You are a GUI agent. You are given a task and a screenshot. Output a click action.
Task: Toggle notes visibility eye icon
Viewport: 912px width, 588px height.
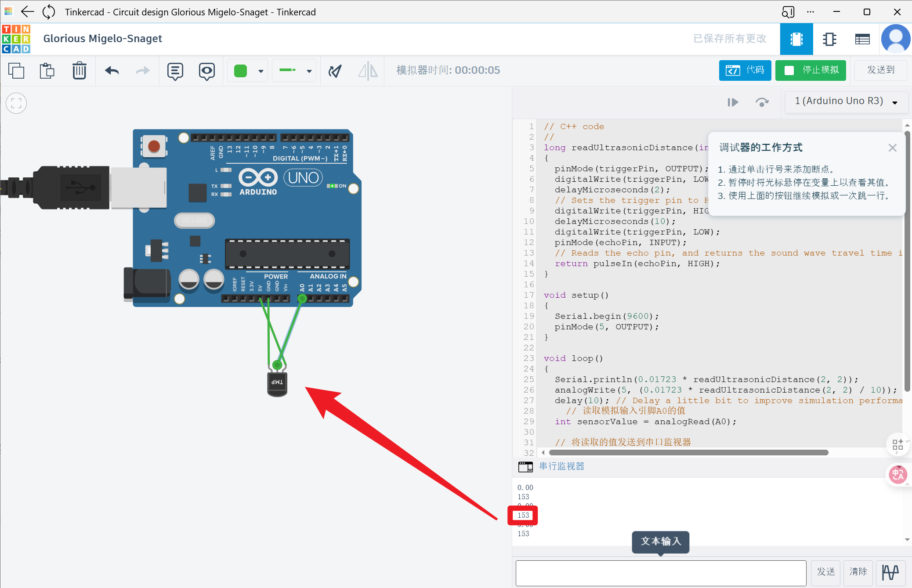coord(206,71)
